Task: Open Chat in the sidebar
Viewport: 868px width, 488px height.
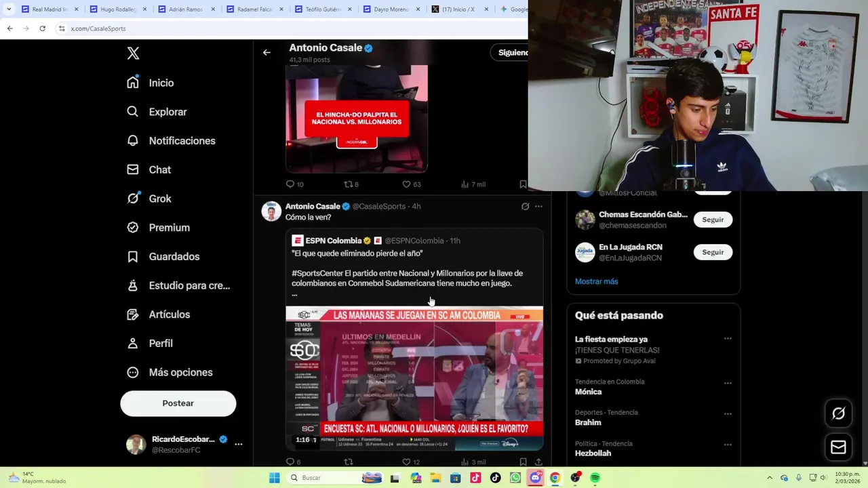Action: click(149, 169)
